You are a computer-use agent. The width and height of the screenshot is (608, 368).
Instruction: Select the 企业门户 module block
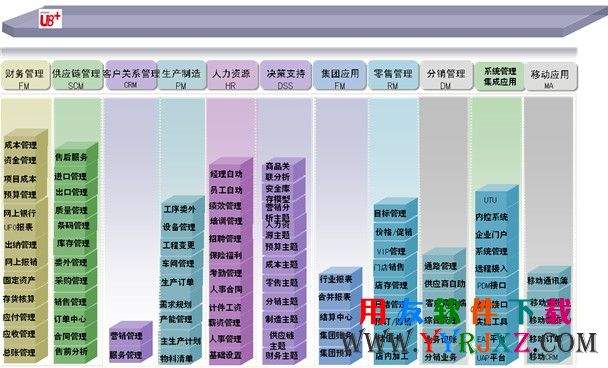pos(491,234)
